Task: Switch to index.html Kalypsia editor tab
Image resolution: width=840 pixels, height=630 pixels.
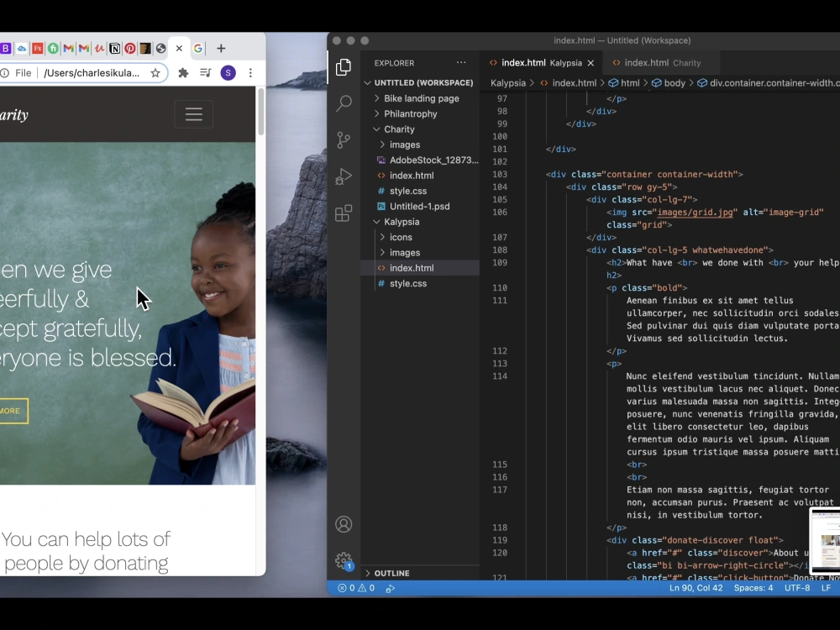Action: tap(541, 63)
